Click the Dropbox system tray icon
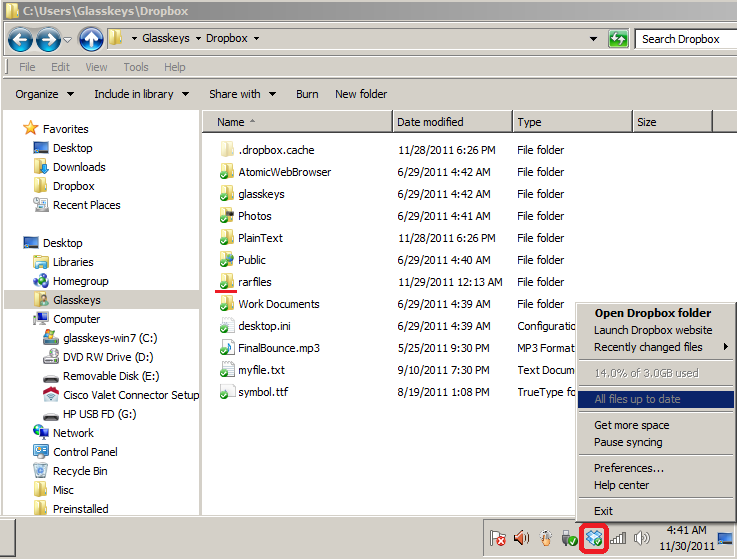The image size is (737, 559). tap(594, 538)
